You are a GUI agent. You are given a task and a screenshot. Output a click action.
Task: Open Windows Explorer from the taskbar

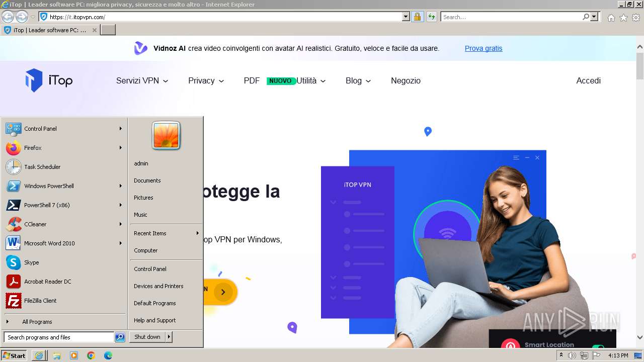tap(57, 355)
